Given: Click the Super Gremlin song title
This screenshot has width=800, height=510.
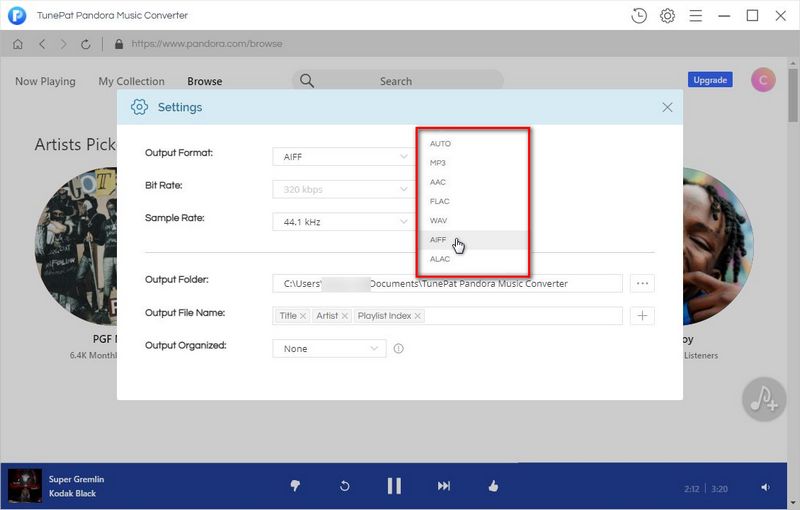Looking at the screenshot, I should pyautogui.click(x=77, y=479).
